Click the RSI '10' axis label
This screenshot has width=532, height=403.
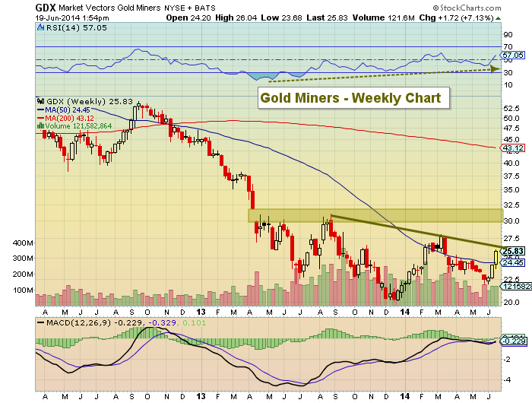pyautogui.click(x=508, y=85)
